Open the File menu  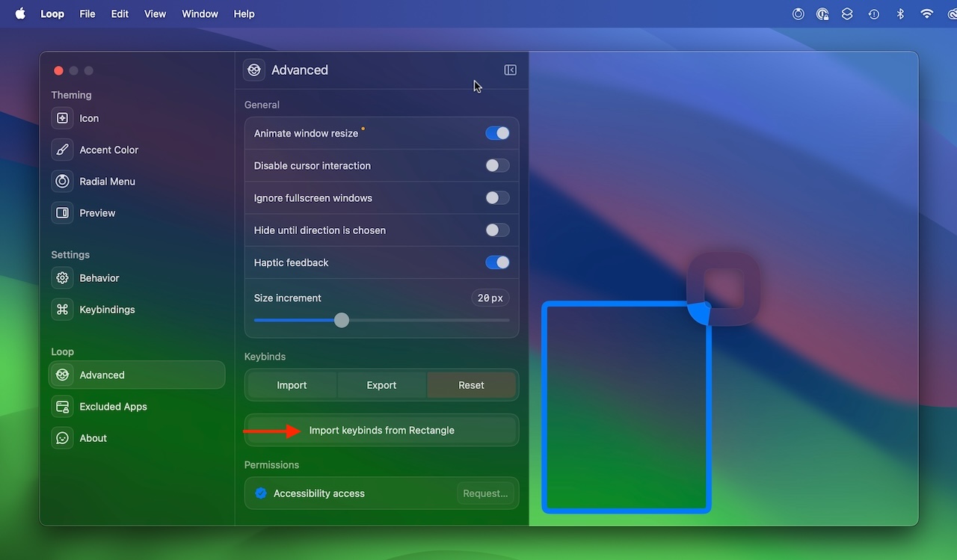tap(87, 13)
